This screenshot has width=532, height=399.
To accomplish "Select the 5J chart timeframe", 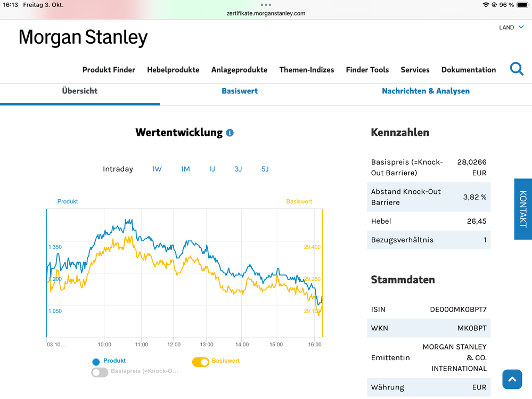I will click(265, 169).
